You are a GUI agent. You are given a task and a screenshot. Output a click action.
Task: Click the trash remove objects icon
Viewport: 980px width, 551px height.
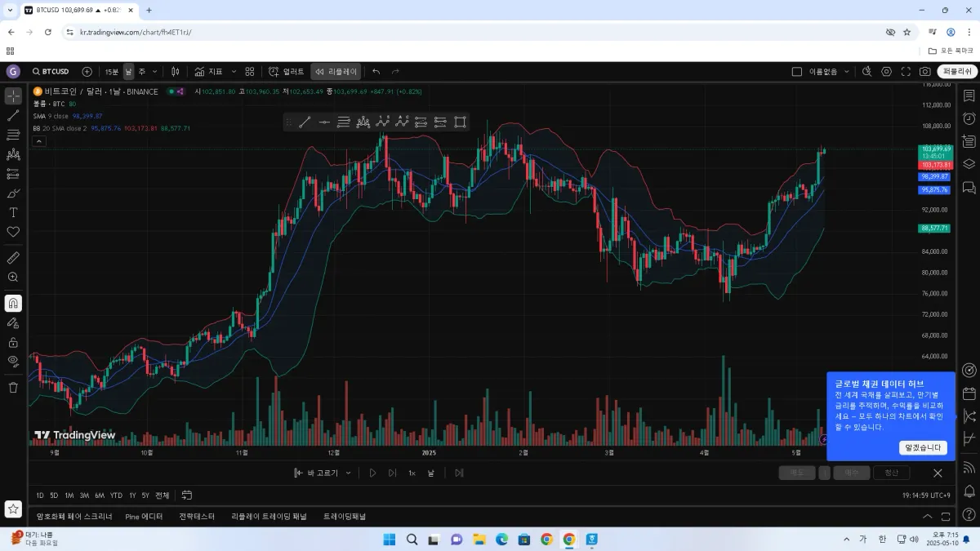pos(13,388)
